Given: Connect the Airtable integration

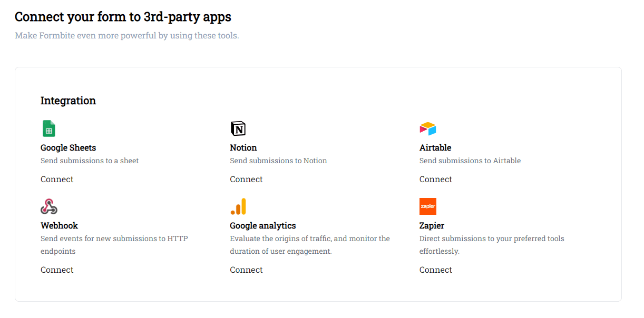Looking at the screenshot, I should [436, 180].
